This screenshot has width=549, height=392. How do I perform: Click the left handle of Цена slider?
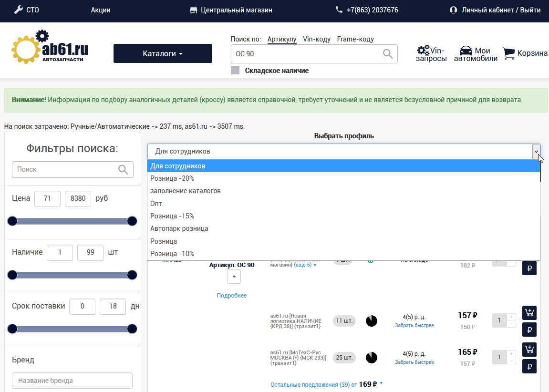(x=12, y=221)
